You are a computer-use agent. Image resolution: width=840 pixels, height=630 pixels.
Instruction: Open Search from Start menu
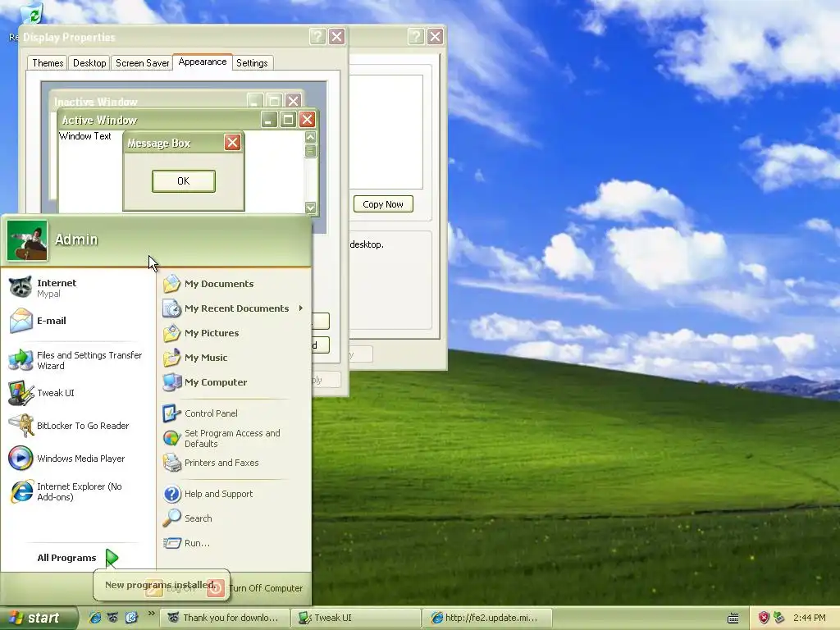click(x=234, y=518)
